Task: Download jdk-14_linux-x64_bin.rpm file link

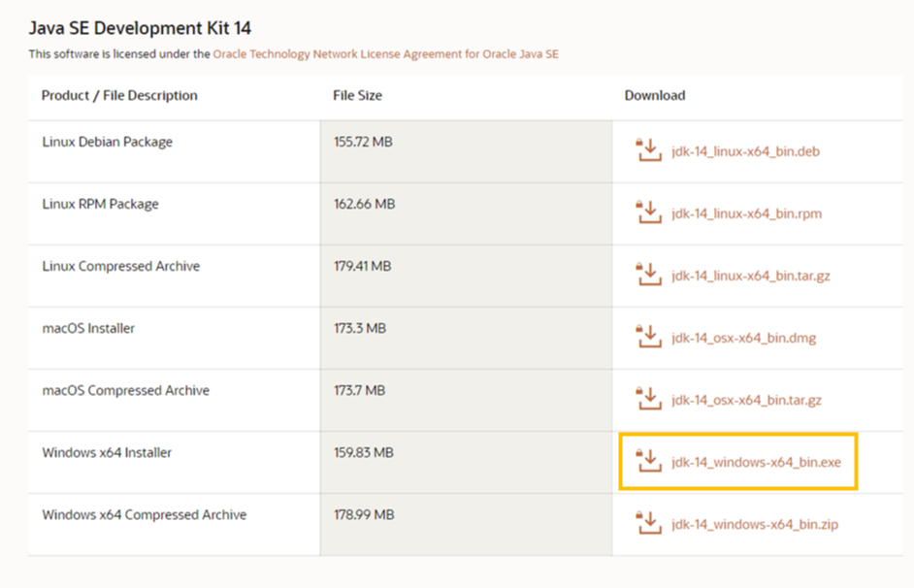Action: point(747,213)
